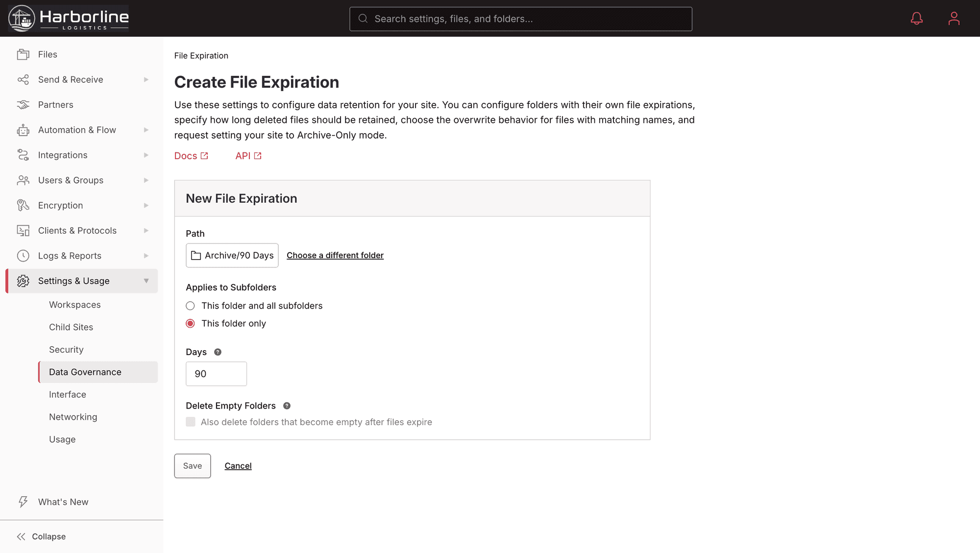The width and height of the screenshot is (980, 553).
Task: Click the Logs & Reports clock icon
Action: (23, 256)
